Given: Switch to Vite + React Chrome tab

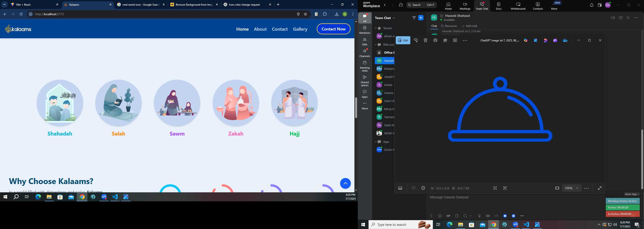Looking at the screenshot, I should tap(34, 4).
